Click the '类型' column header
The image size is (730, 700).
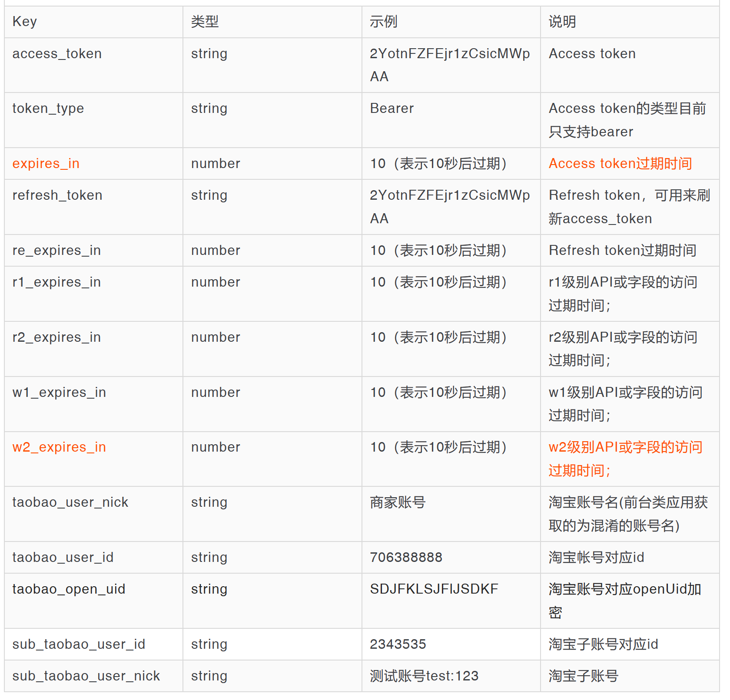click(x=272, y=22)
